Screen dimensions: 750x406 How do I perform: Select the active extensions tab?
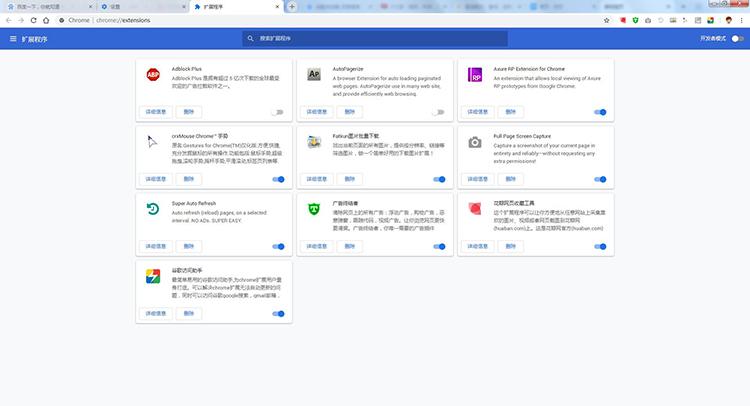pyautogui.click(x=236, y=7)
